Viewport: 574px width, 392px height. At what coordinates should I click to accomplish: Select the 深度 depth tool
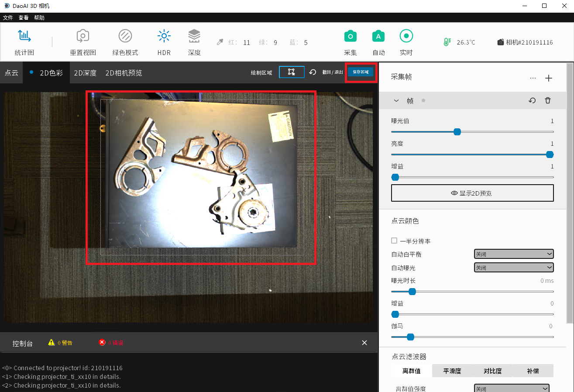(x=194, y=42)
